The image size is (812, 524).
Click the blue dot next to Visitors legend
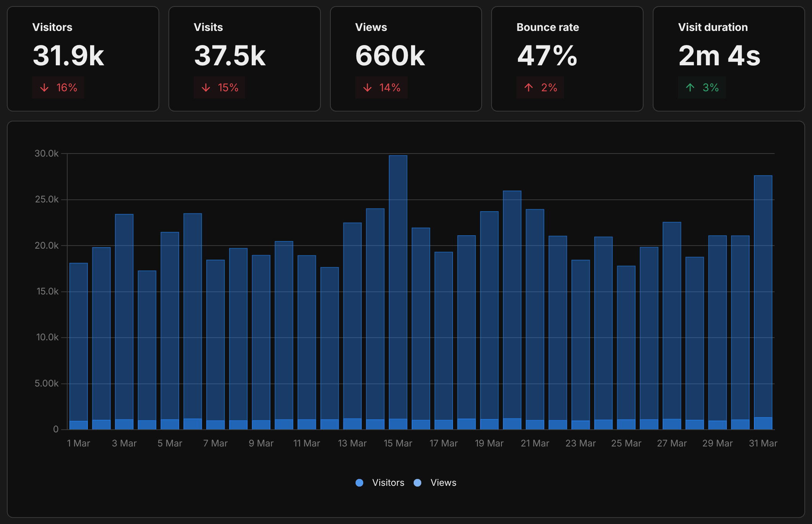point(359,482)
